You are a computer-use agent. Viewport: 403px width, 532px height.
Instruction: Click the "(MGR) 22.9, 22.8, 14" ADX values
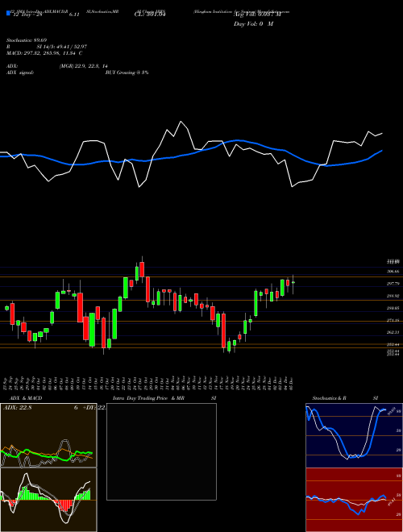click(x=84, y=66)
